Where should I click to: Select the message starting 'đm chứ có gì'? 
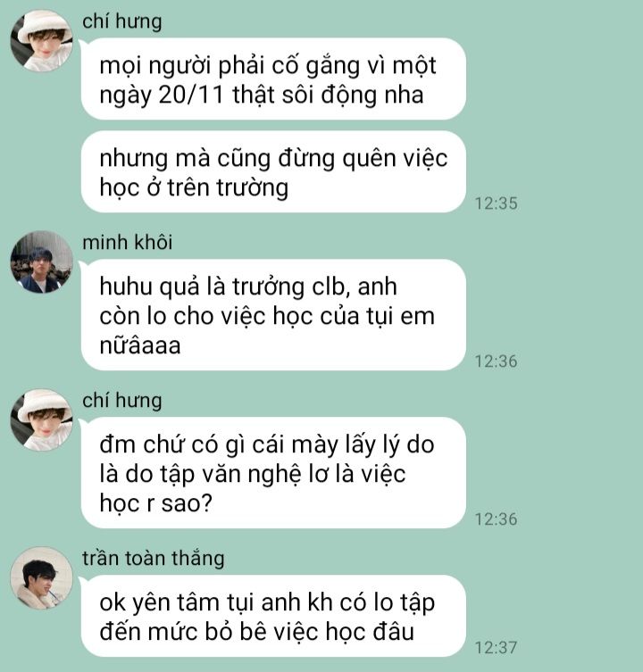coord(273,473)
